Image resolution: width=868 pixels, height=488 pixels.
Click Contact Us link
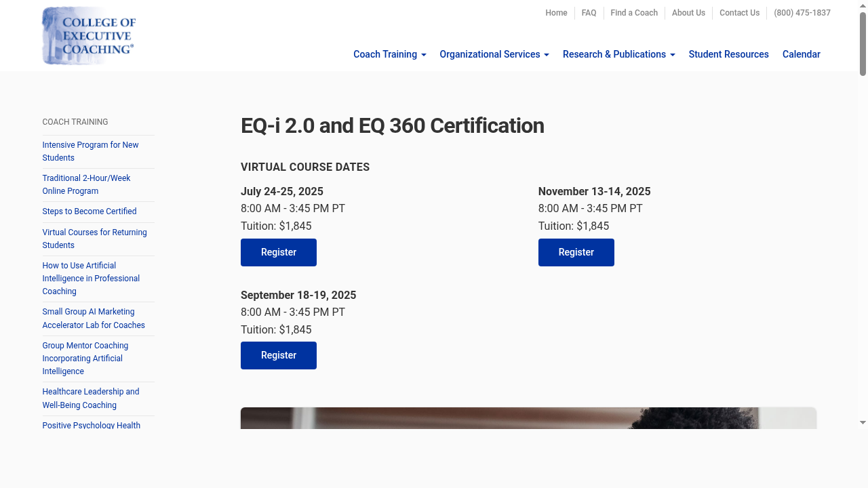click(739, 13)
